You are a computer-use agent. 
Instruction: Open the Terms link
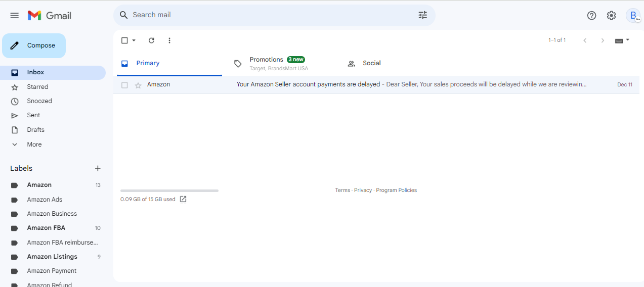point(342,190)
